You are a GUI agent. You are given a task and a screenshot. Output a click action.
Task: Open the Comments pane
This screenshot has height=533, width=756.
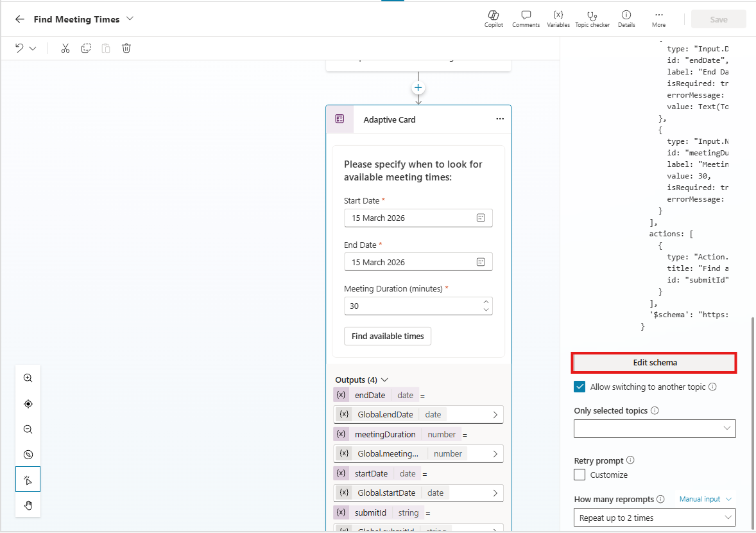tap(526, 19)
